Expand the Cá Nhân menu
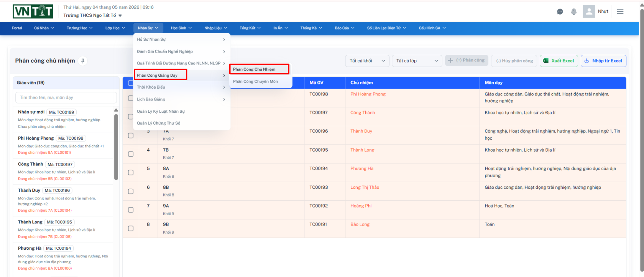Screen dimensions: 644x277 [44, 28]
